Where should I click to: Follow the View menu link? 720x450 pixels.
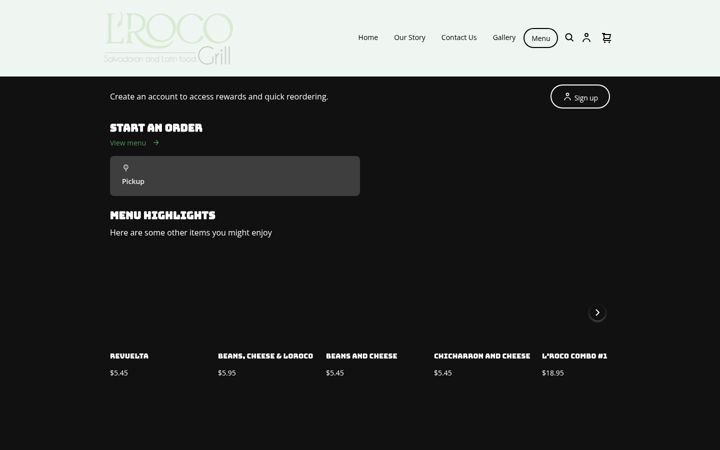128,143
